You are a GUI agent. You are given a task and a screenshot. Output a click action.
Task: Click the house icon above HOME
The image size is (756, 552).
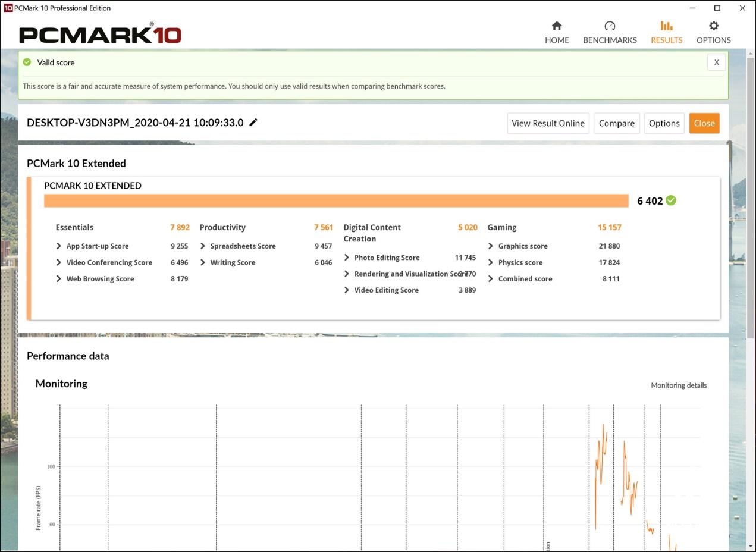[x=557, y=26]
